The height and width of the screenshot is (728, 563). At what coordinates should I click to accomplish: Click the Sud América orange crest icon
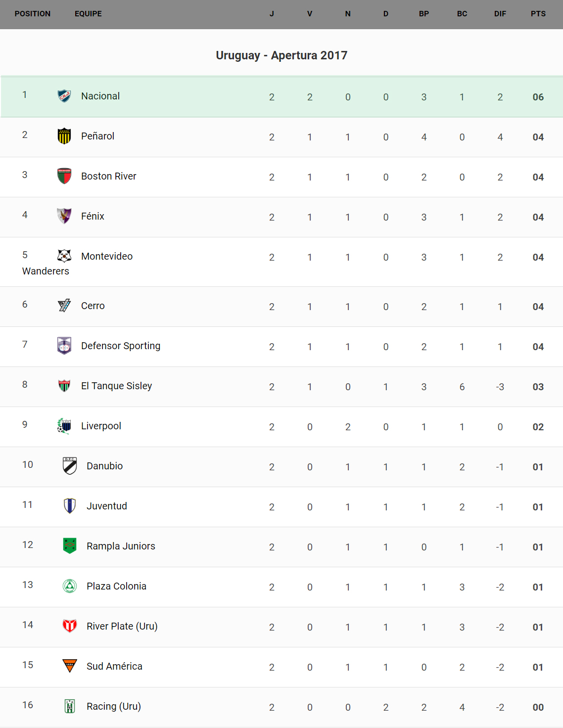[x=70, y=666]
